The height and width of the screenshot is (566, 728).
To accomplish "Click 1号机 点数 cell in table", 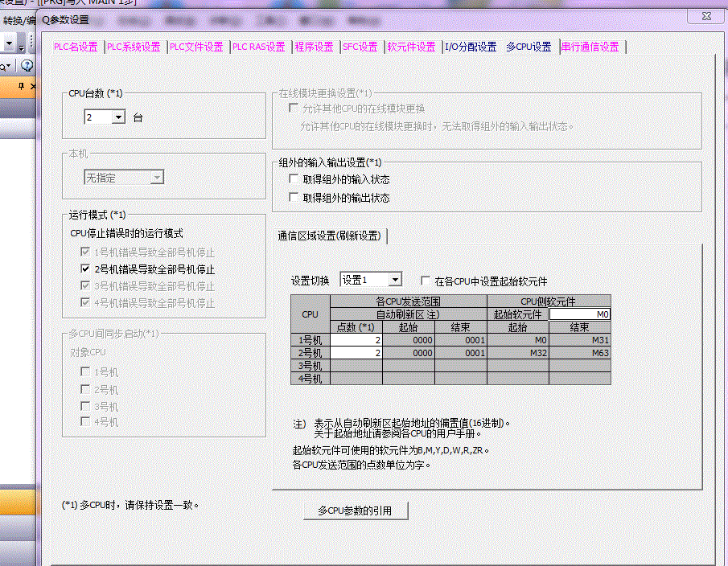I will click(x=356, y=340).
